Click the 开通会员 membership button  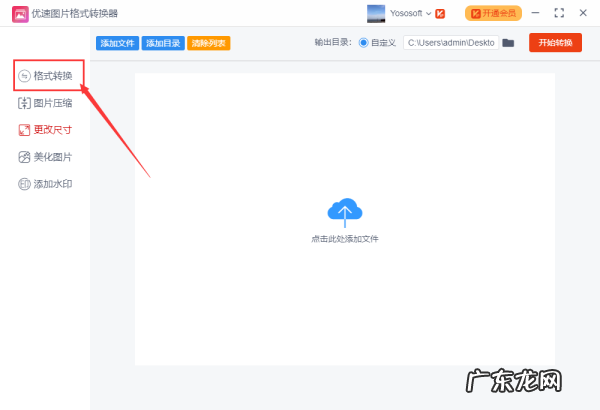point(493,13)
